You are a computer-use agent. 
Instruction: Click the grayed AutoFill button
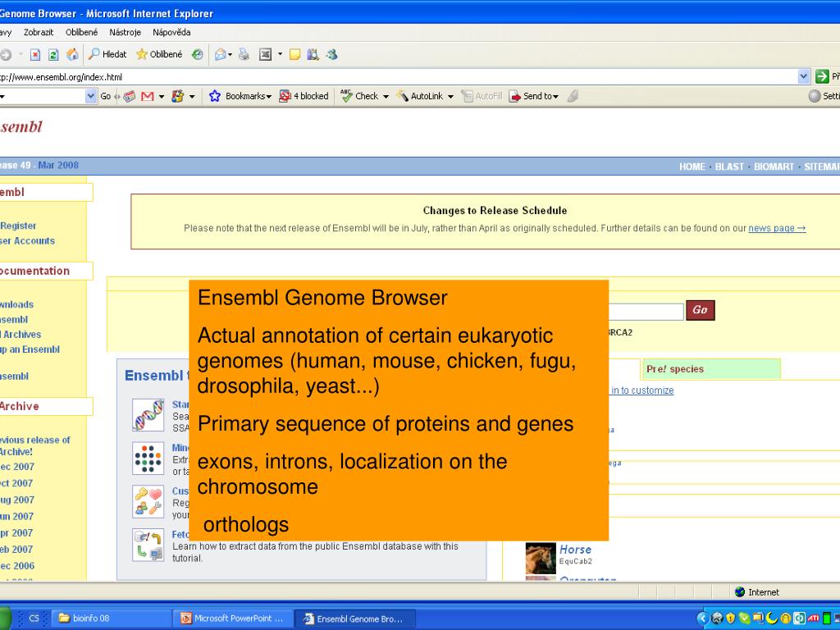point(482,96)
